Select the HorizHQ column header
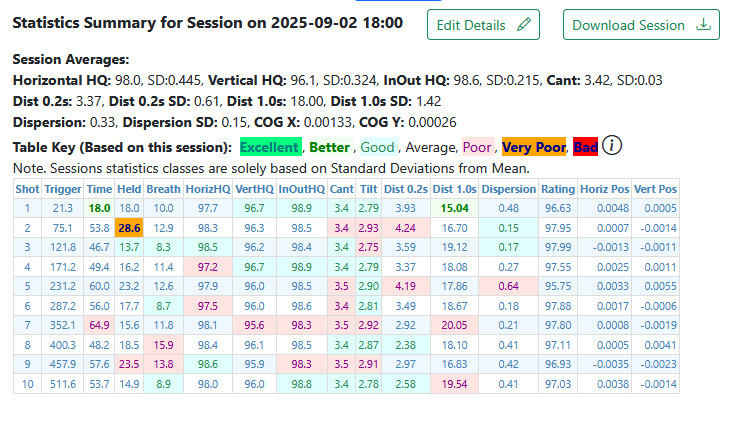Viewport: 745px width, 425px height. (208, 188)
